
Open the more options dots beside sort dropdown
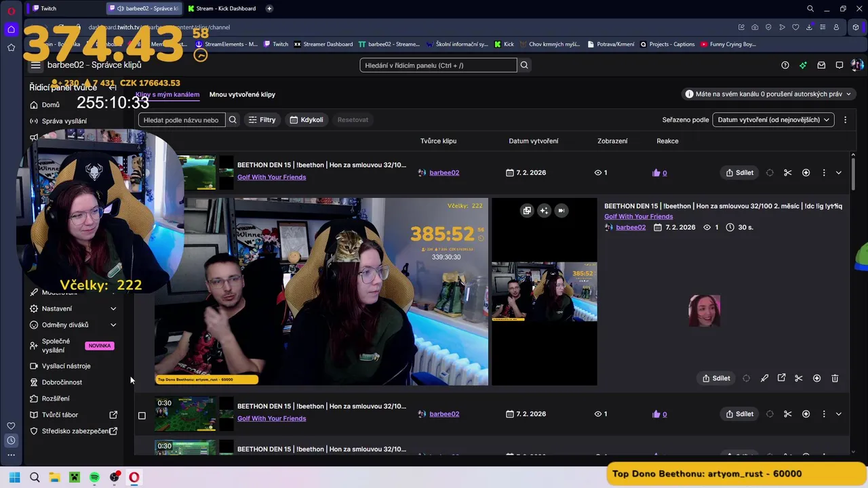845,120
